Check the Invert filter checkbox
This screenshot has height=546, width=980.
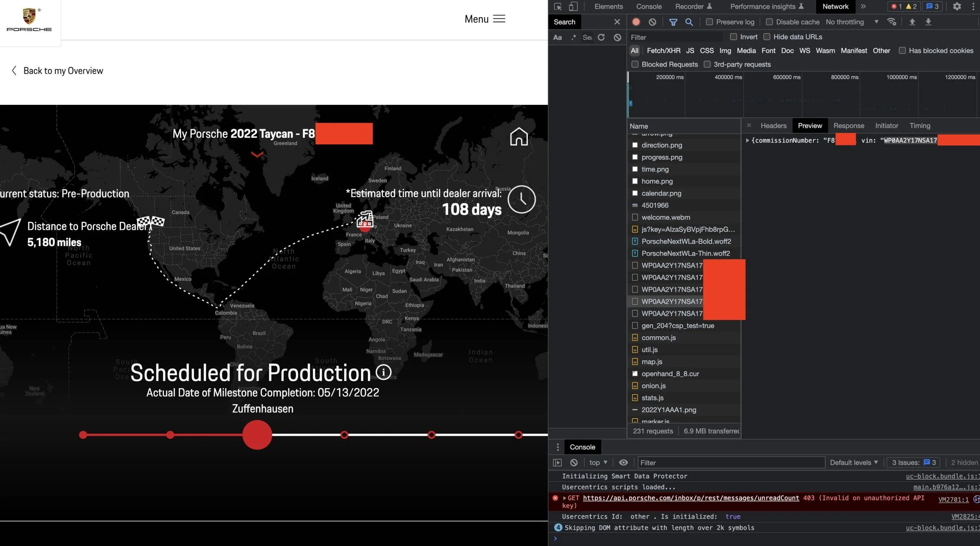[x=733, y=37]
